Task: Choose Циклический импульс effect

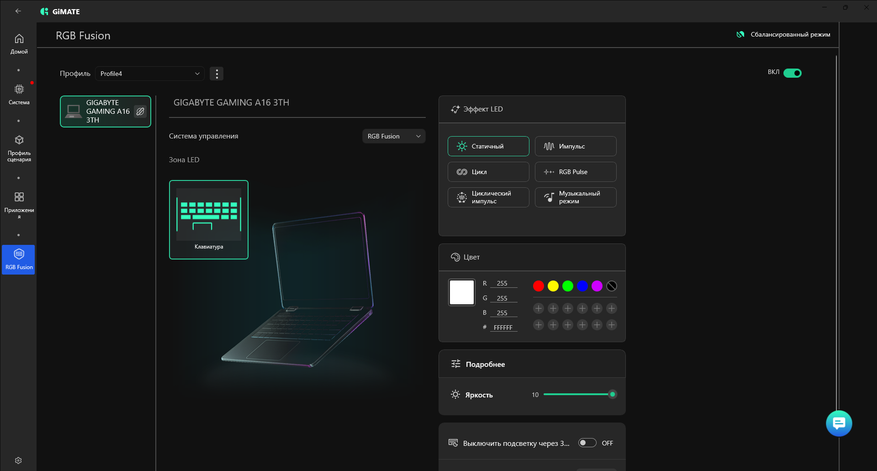Action: [x=488, y=197]
